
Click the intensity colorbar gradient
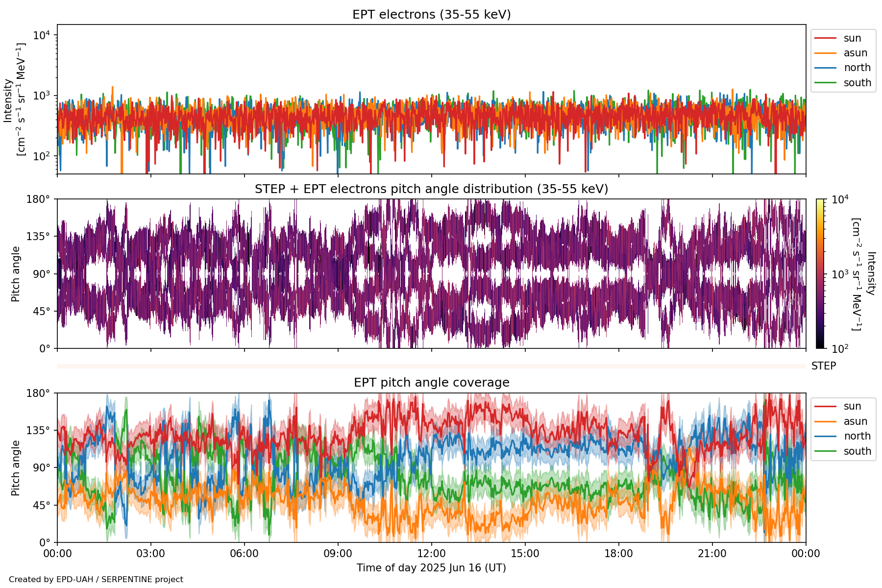[820, 273]
